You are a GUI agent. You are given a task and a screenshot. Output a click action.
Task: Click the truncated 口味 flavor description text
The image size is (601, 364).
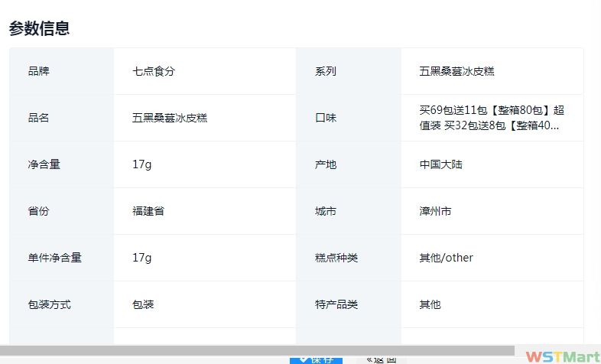point(491,118)
